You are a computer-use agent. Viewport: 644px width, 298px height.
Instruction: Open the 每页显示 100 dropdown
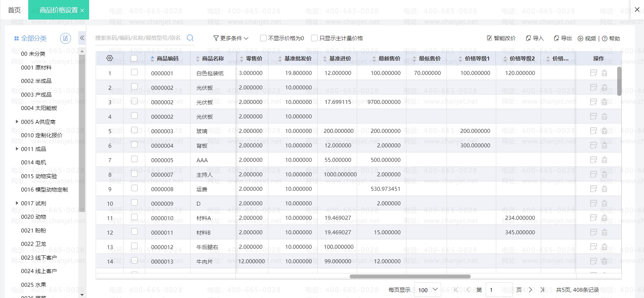(x=427, y=290)
